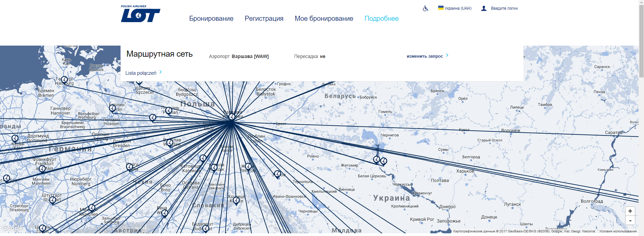Click the Berlin airport map marker

(x=112, y=108)
